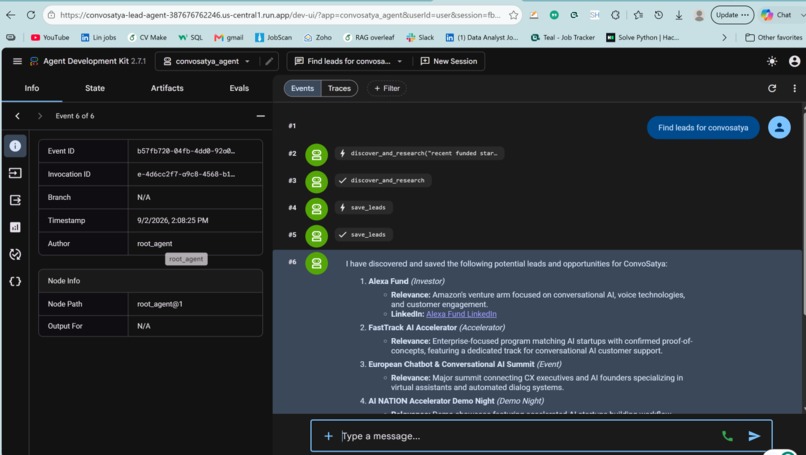Open the Other favorites folder
The width and height of the screenshot is (806, 455).
click(774, 38)
